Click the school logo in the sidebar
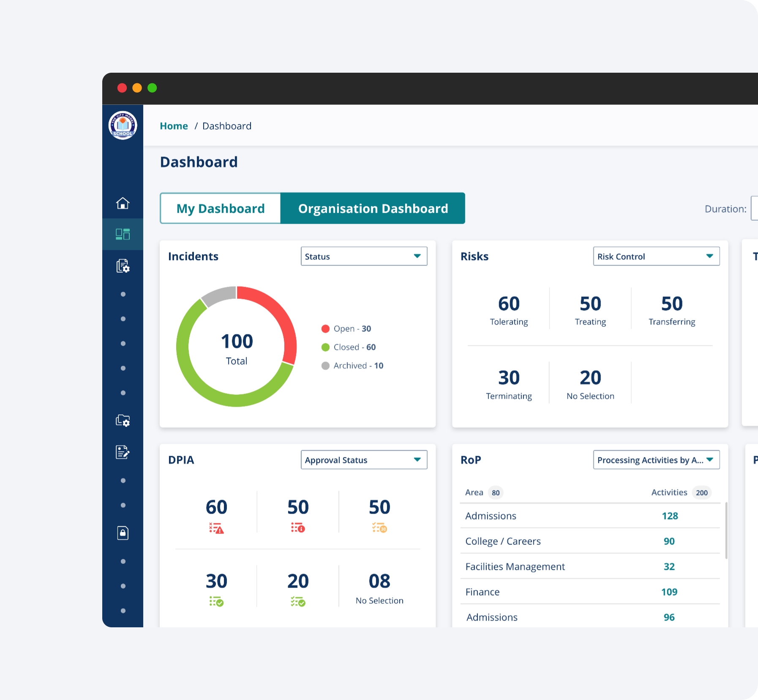758x700 pixels. (123, 125)
